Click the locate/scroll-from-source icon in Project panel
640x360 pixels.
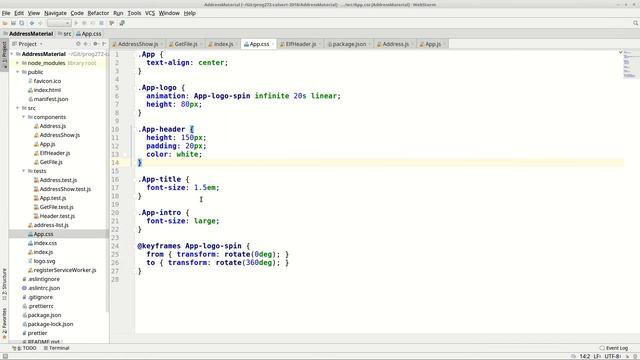tap(78, 44)
